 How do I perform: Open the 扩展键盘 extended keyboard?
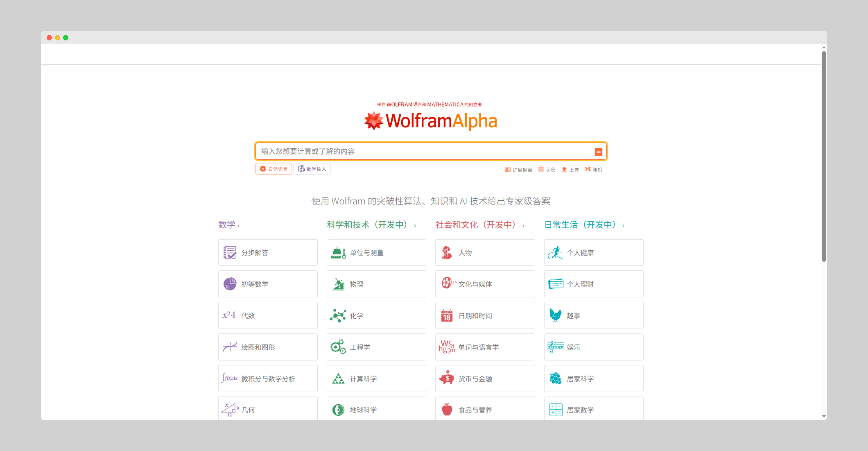pos(518,170)
